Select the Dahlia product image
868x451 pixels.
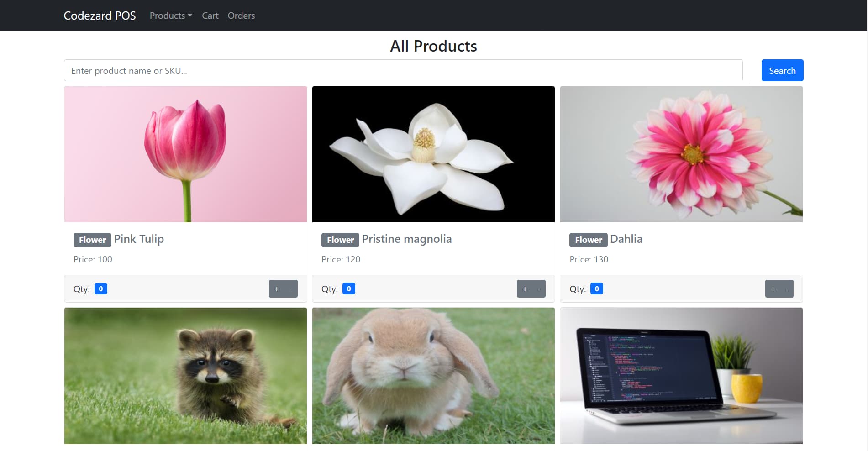pos(681,154)
